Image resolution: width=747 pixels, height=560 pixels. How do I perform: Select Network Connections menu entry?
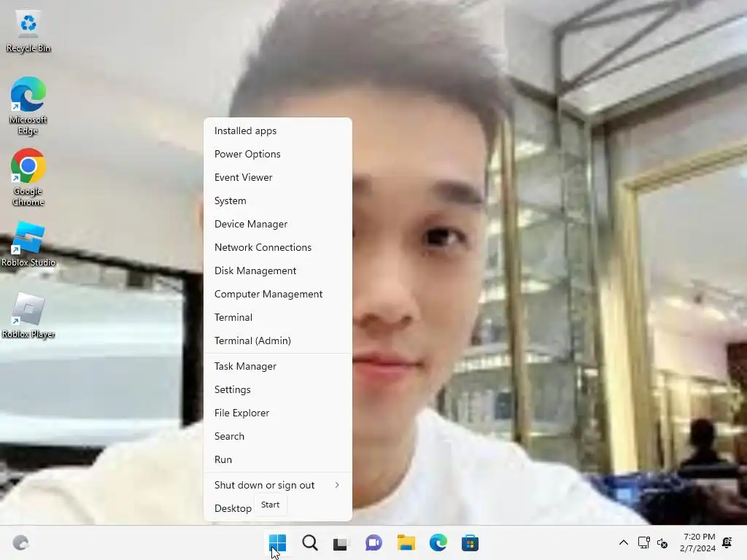click(x=278, y=248)
